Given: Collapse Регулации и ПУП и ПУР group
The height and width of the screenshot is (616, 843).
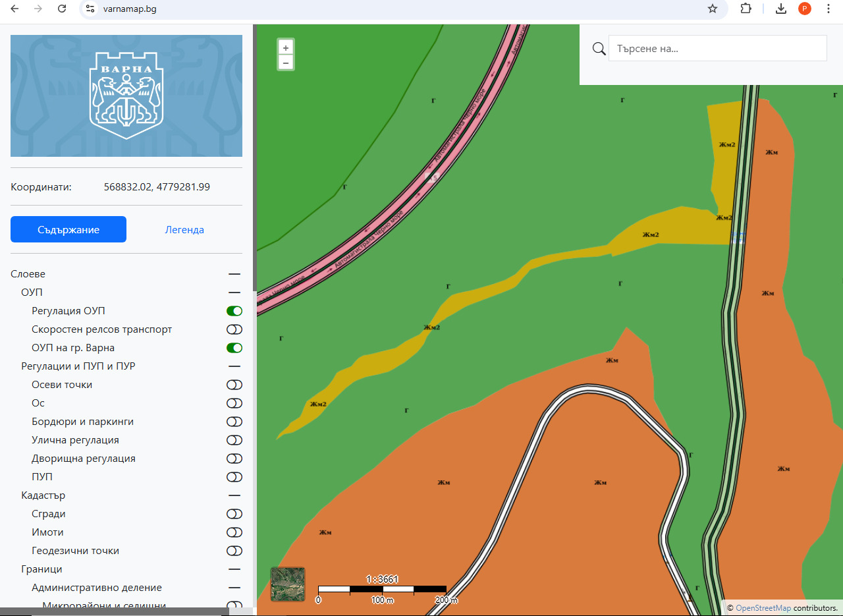Looking at the screenshot, I should [x=234, y=366].
